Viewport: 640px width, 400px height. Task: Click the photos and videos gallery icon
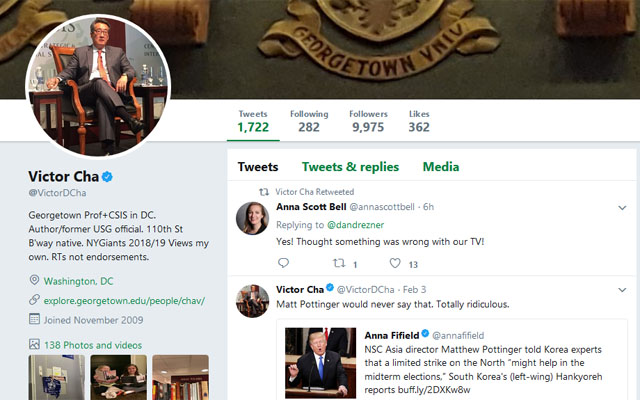point(34,344)
